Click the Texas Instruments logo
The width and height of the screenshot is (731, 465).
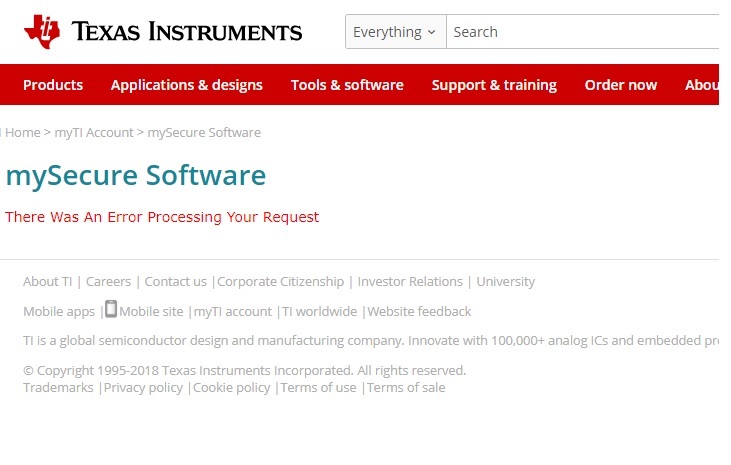pyautogui.click(x=163, y=32)
